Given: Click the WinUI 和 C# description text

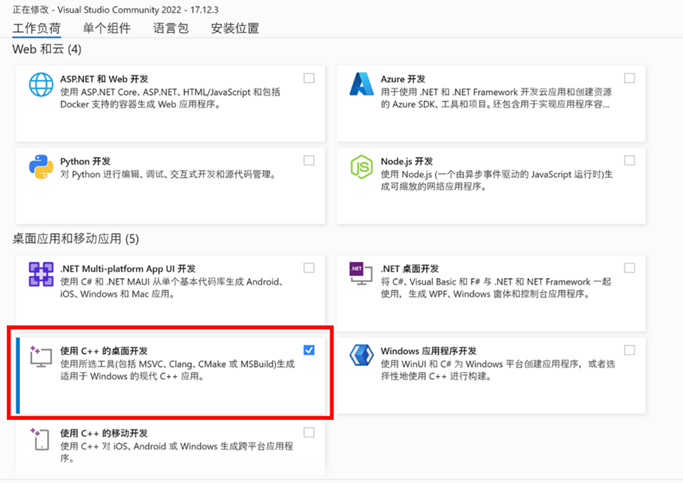Looking at the screenshot, I should coord(498,370).
